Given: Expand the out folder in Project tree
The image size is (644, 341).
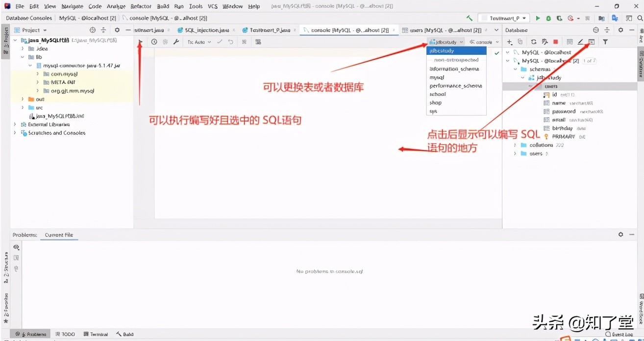Looking at the screenshot, I should click(x=23, y=99).
